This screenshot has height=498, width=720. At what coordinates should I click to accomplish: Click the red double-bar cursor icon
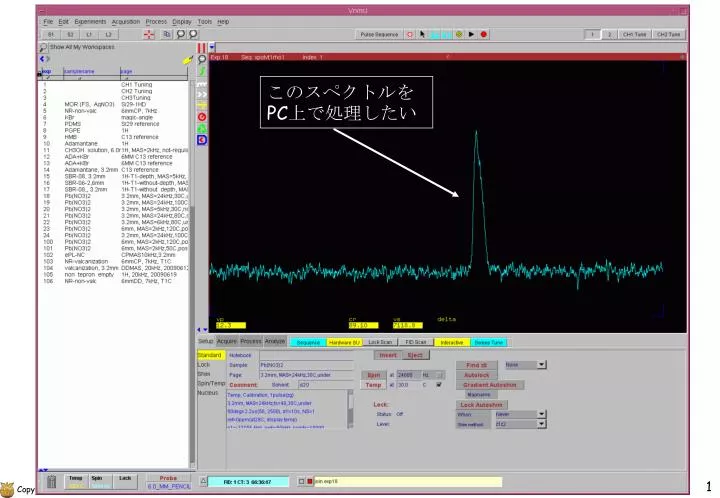[x=202, y=48]
